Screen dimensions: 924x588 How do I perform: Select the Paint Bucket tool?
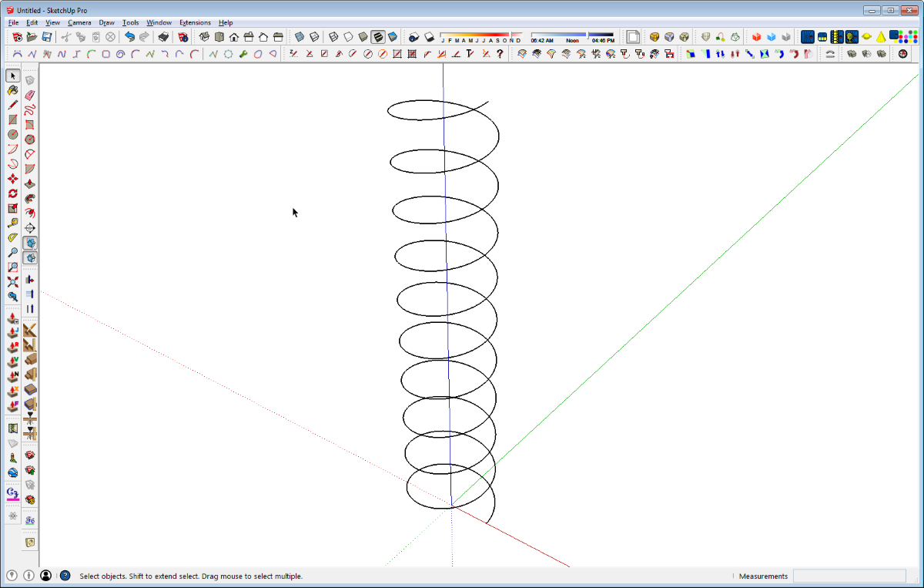click(x=13, y=90)
